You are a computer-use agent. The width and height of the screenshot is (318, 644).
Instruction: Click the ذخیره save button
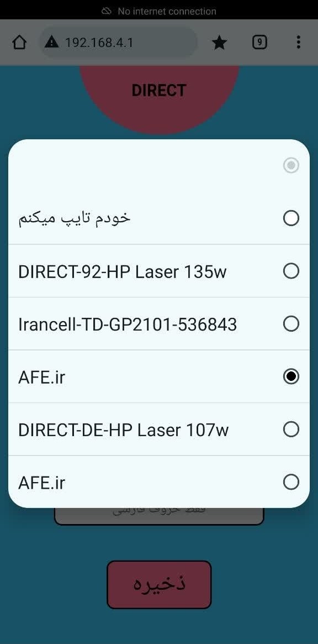(x=159, y=584)
